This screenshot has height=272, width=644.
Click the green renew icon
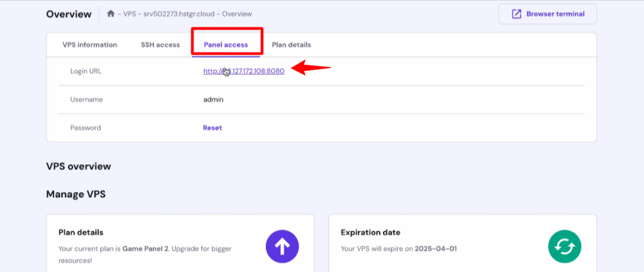tap(564, 246)
